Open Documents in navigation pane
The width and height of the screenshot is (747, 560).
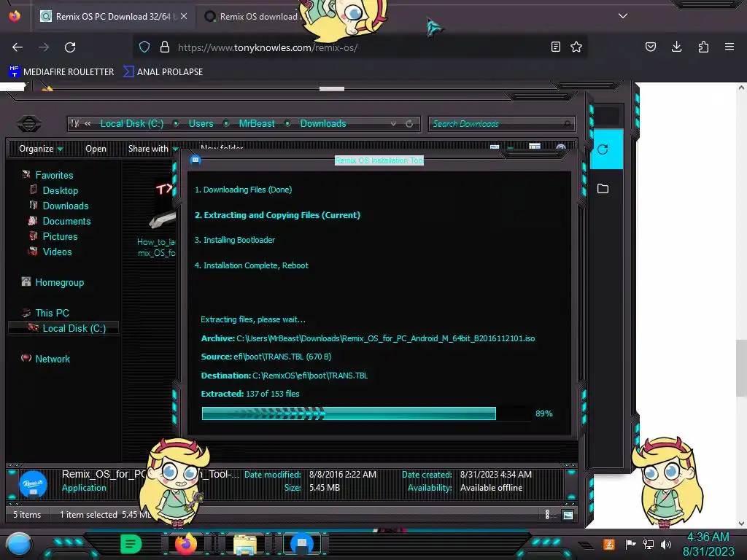tap(66, 221)
